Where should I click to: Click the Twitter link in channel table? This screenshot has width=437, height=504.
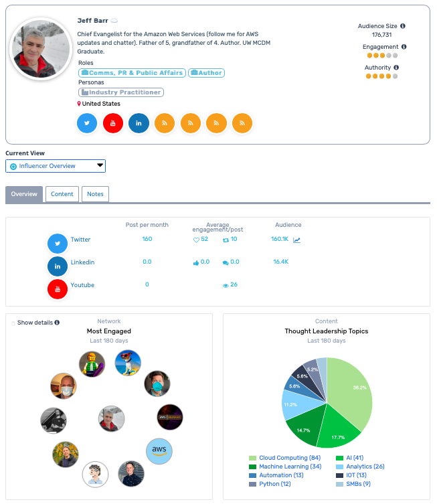tap(80, 240)
